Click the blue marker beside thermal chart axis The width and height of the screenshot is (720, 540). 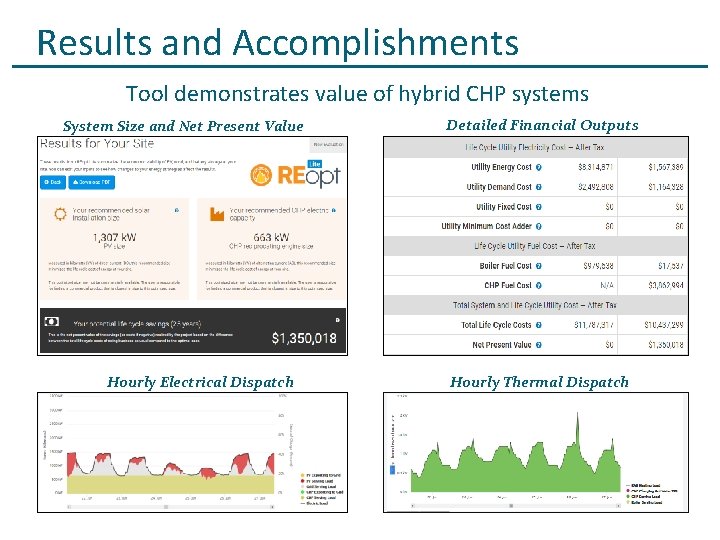click(x=392, y=469)
